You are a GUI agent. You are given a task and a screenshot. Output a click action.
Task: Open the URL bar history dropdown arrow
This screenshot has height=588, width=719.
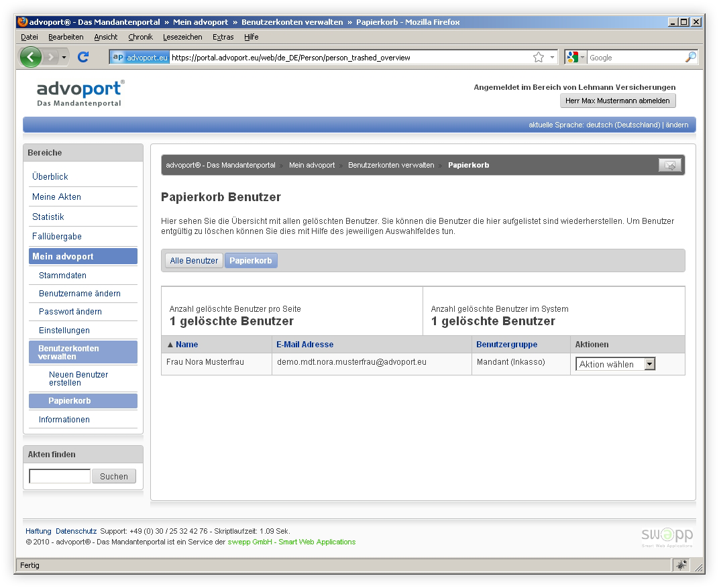[552, 57]
